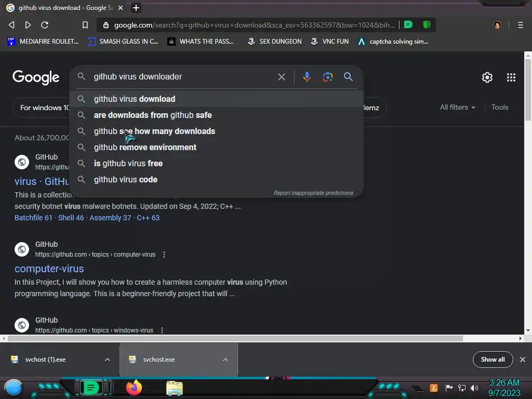Search by image with the Lens icon
532x399 pixels.
pyautogui.click(x=327, y=77)
